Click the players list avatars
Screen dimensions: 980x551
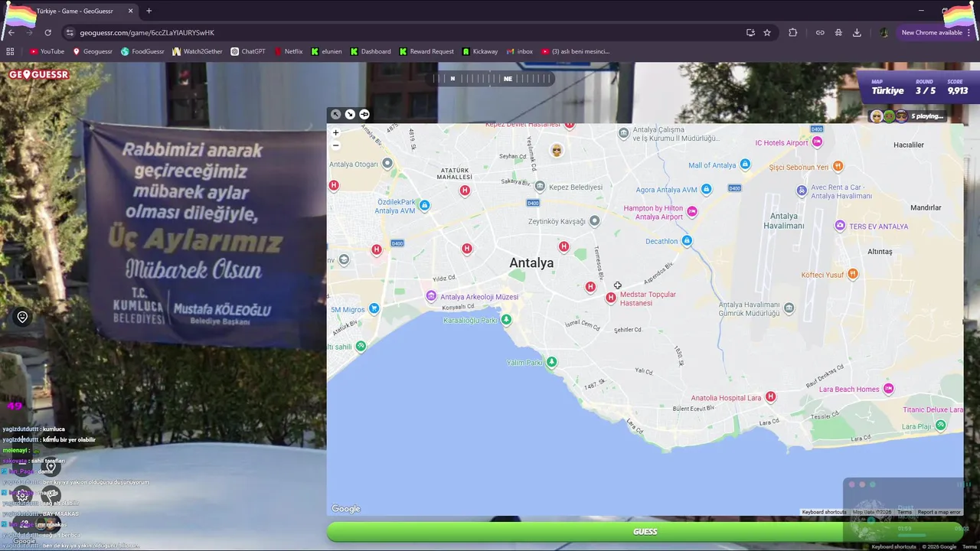click(889, 116)
